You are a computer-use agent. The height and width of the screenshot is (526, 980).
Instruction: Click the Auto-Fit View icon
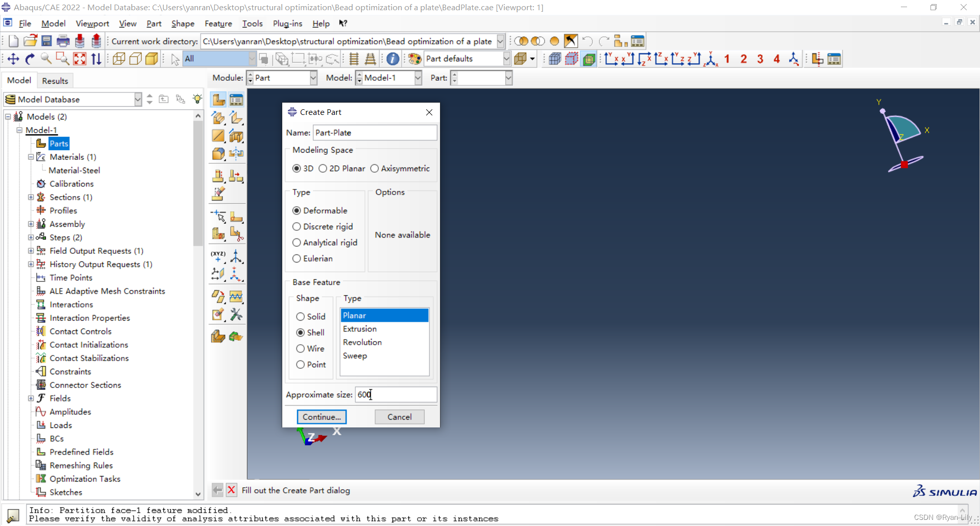[80, 59]
